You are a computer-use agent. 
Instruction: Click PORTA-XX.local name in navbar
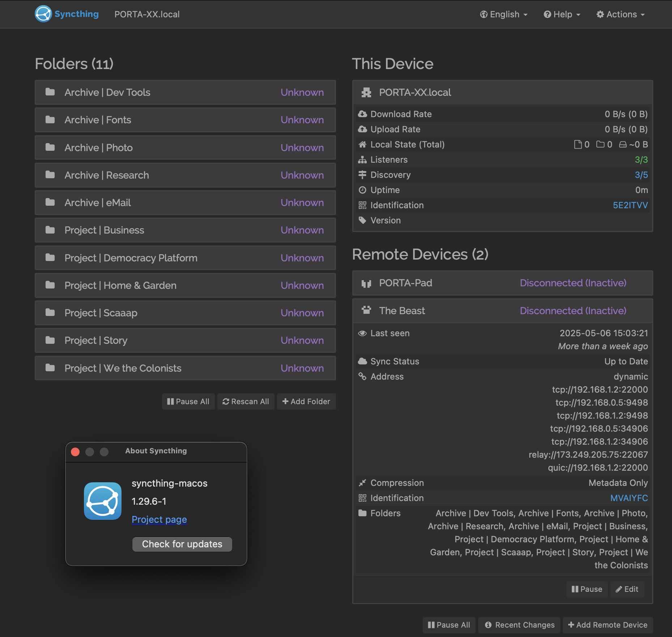pos(147,14)
